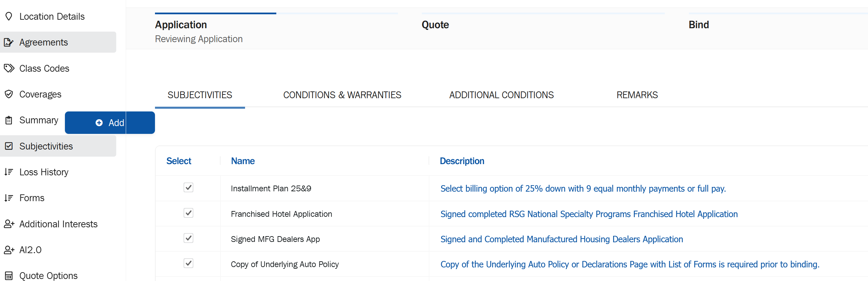Select the Application progress step
This screenshot has height=281, width=868.
coord(181,25)
